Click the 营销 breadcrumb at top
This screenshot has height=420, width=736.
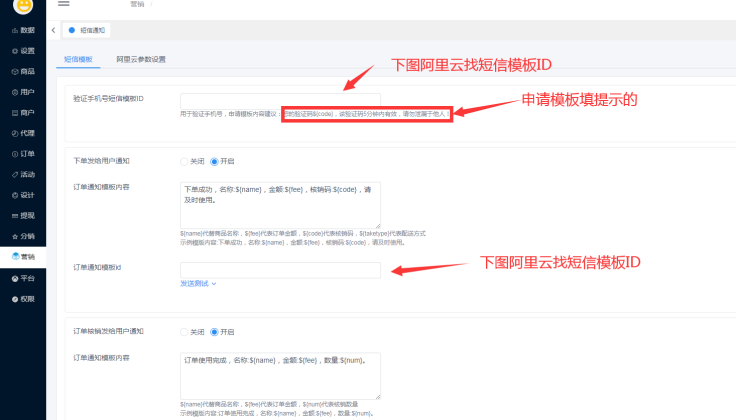pos(137,4)
